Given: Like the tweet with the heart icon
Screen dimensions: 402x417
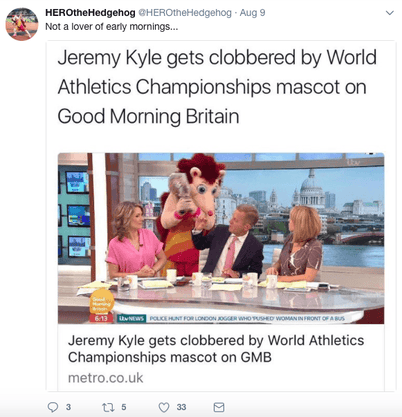Looking at the screenshot, I should click(x=164, y=407).
